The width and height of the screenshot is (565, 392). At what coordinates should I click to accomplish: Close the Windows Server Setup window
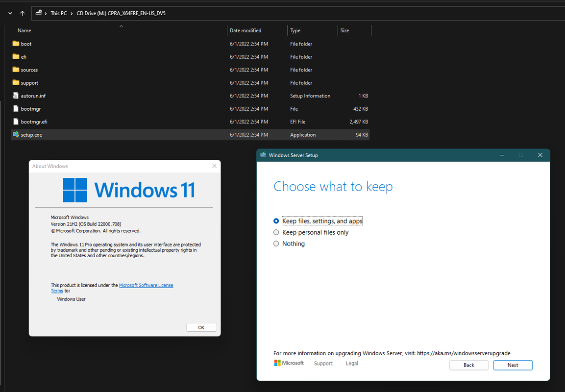tap(540, 155)
